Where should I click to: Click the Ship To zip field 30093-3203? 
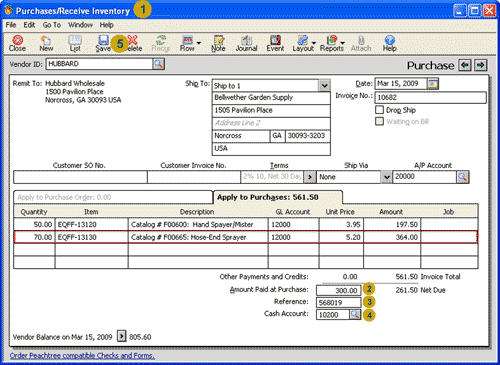pyautogui.click(x=308, y=136)
